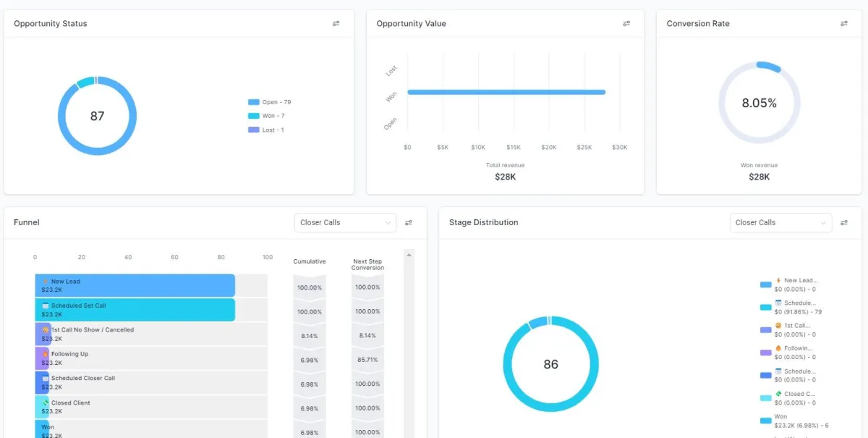Viewport: 868px width, 438px height.
Task: Open the Opportunity Value chart settings
Action: [626, 23]
